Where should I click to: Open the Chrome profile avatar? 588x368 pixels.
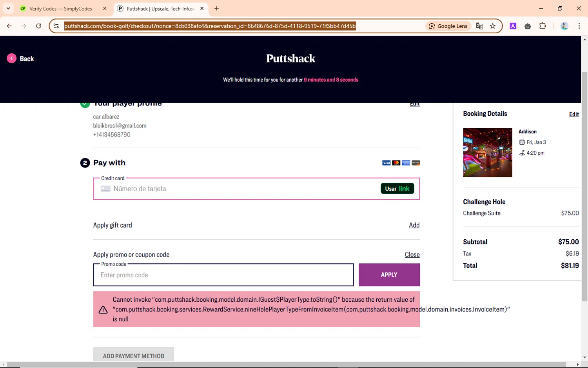564,26
